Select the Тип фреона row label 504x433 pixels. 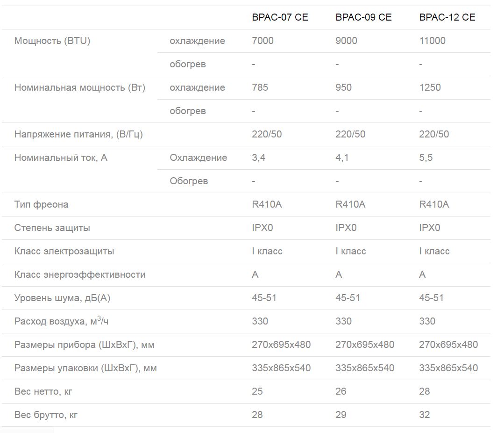[x=41, y=205]
